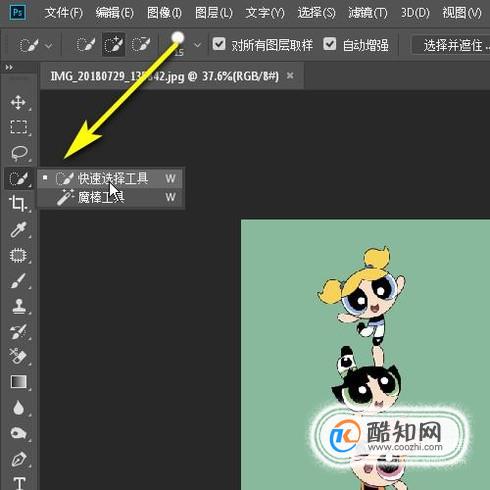Select the Clone Stamp tool
490x490 pixels.
click(19, 306)
